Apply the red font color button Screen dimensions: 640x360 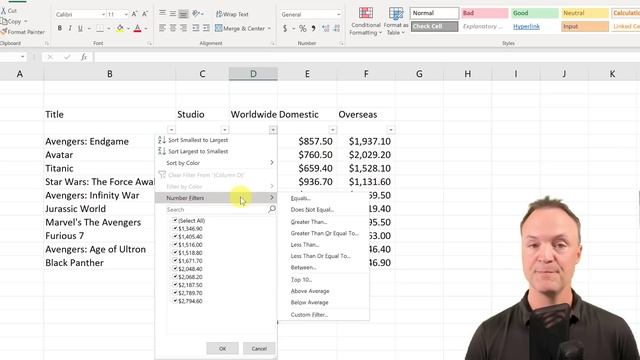(138, 28)
